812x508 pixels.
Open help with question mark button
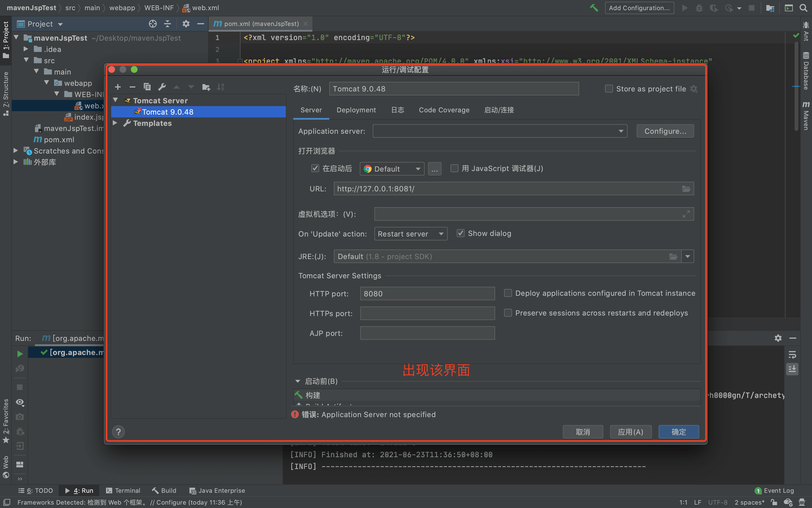point(118,432)
